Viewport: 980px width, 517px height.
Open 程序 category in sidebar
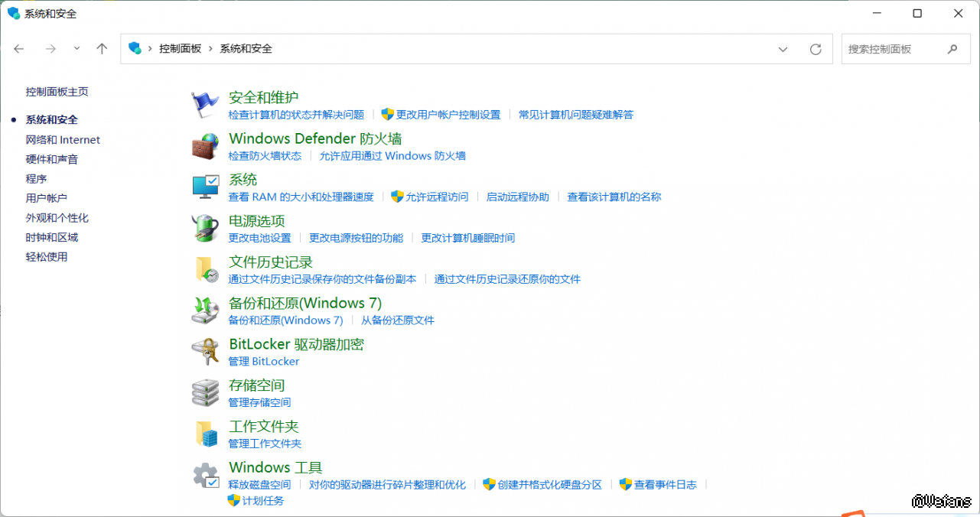[x=36, y=179]
